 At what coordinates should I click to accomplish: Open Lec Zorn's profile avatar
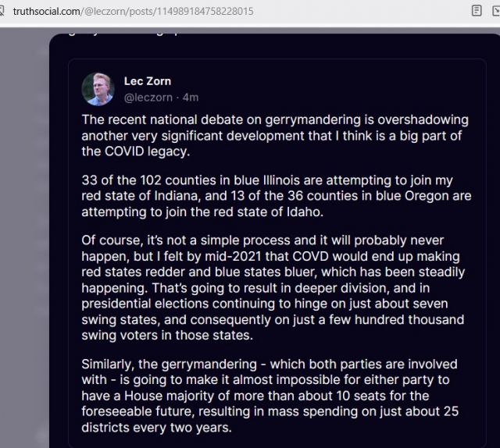pos(98,89)
